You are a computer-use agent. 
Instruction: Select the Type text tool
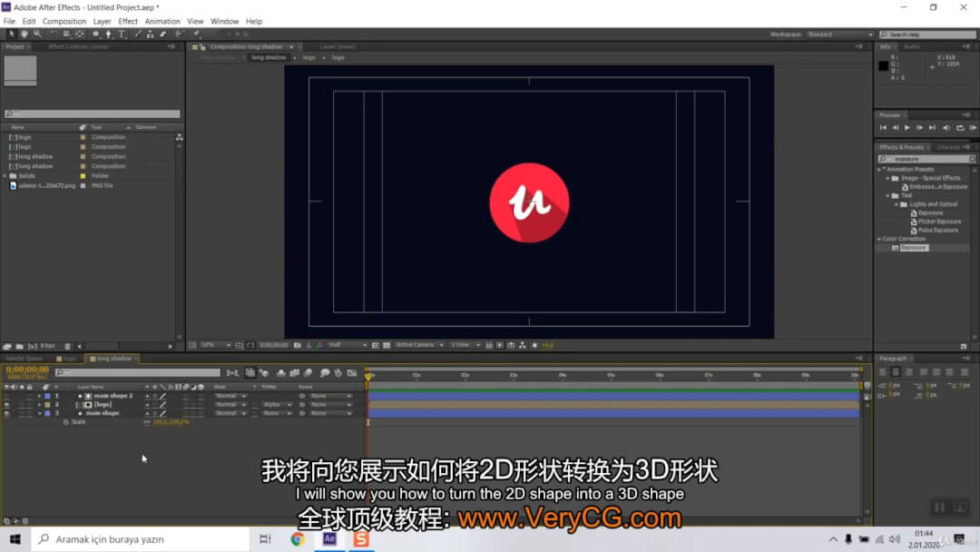tap(122, 34)
